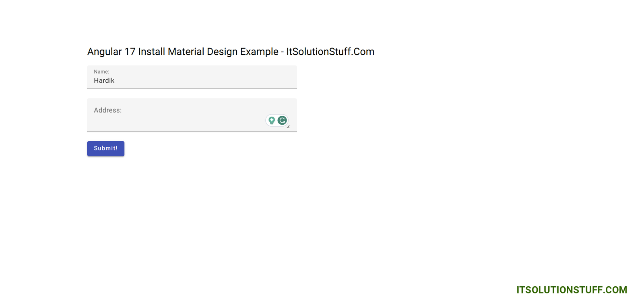Click the empty right side of Name field
This screenshot has width=644, height=300.
242,78
